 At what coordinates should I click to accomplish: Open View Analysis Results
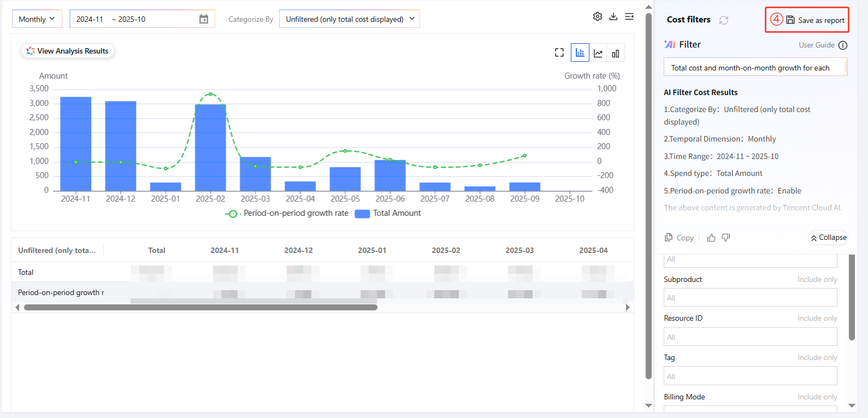point(68,51)
